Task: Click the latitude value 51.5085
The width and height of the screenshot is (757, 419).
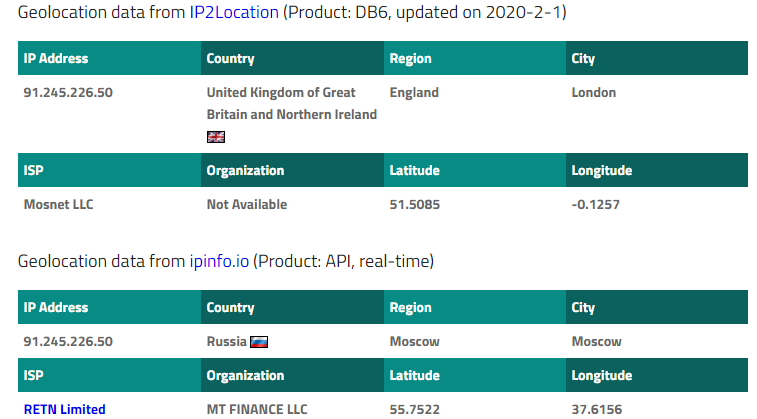Action: pos(415,204)
